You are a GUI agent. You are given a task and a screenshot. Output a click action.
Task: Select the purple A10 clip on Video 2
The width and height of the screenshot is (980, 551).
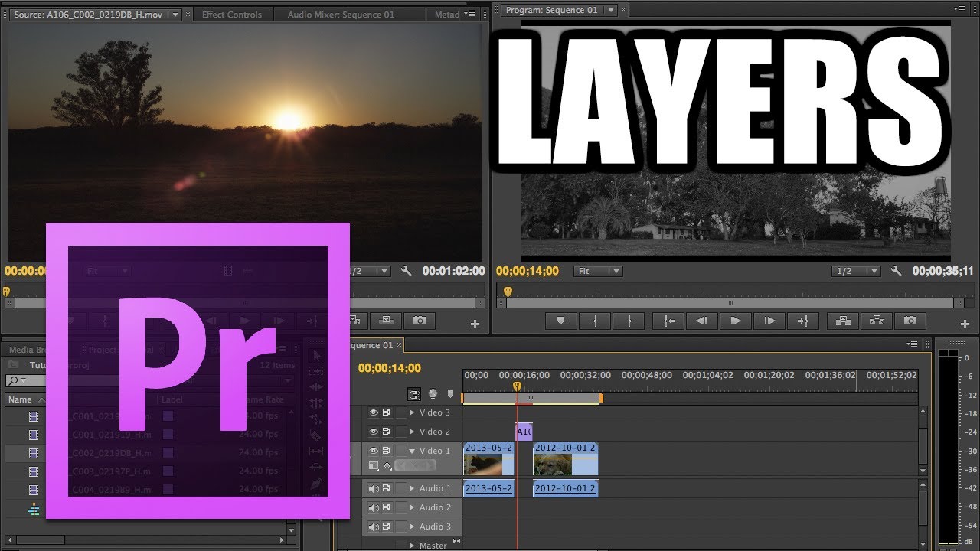(524, 432)
